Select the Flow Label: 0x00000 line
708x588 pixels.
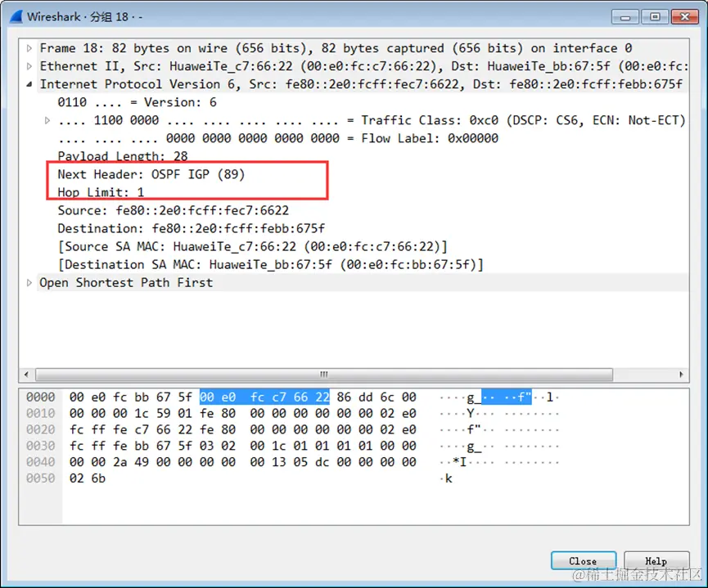(278, 138)
